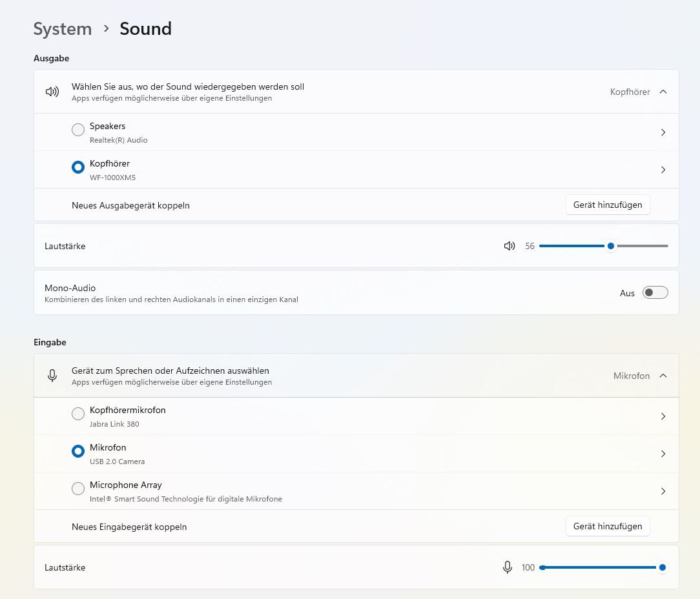Enable the Mono-Audio toggle switch
The width and height of the screenshot is (700, 599).
click(x=655, y=293)
